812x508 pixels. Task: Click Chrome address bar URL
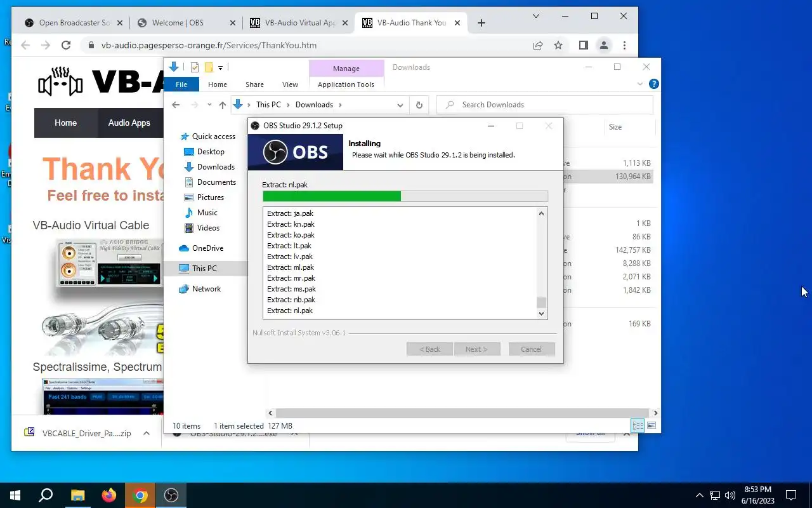(x=209, y=45)
